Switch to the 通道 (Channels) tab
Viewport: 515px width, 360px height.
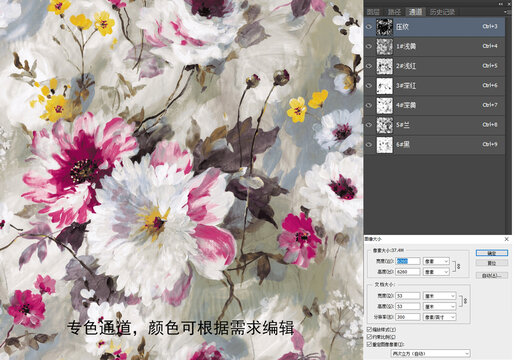click(x=415, y=12)
